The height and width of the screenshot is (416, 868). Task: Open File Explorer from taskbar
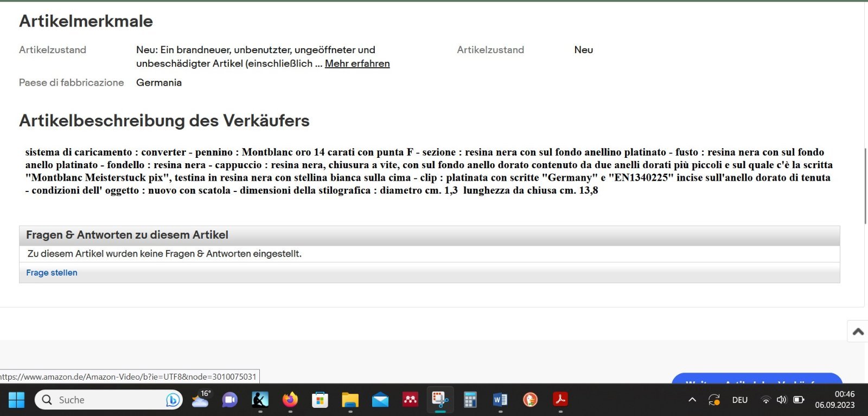point(350,400)
